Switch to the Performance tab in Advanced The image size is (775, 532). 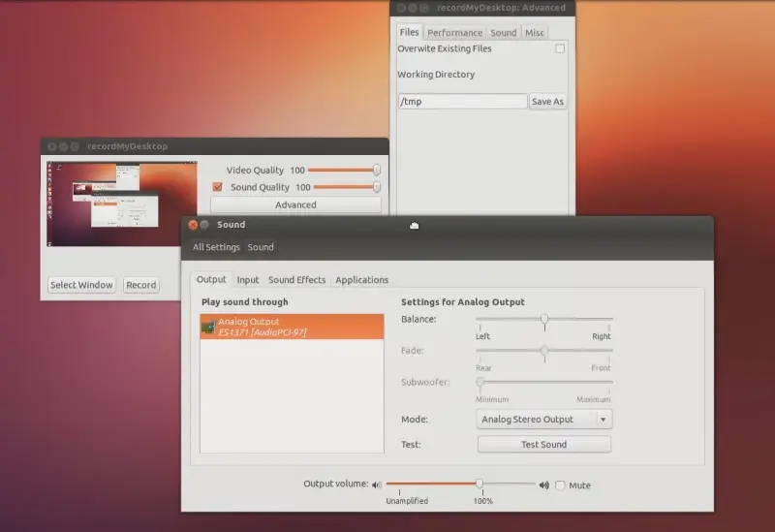tap(454, 33)
